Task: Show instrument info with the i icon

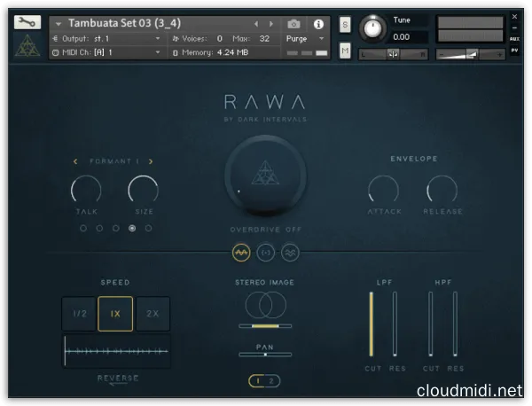Action: [x=318, y=24]
